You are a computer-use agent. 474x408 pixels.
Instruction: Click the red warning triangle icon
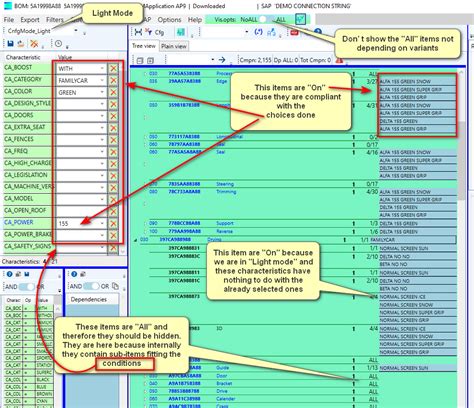tap(339, 60)
